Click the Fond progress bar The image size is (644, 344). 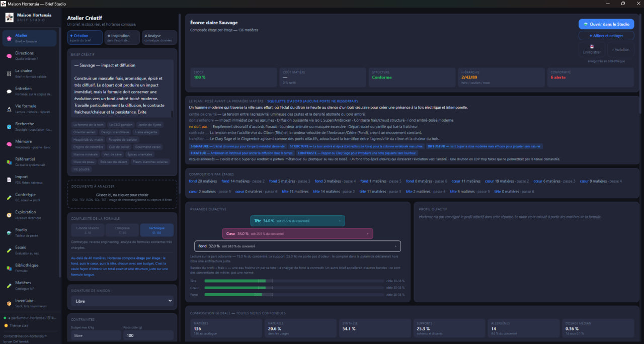pyautogui.click(x=294, y=295)
